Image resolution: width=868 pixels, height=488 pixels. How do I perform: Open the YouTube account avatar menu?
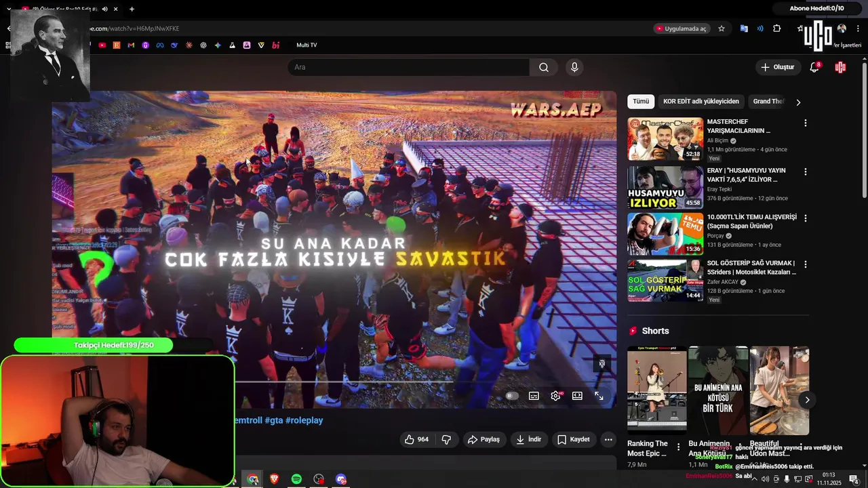(841, 67)
